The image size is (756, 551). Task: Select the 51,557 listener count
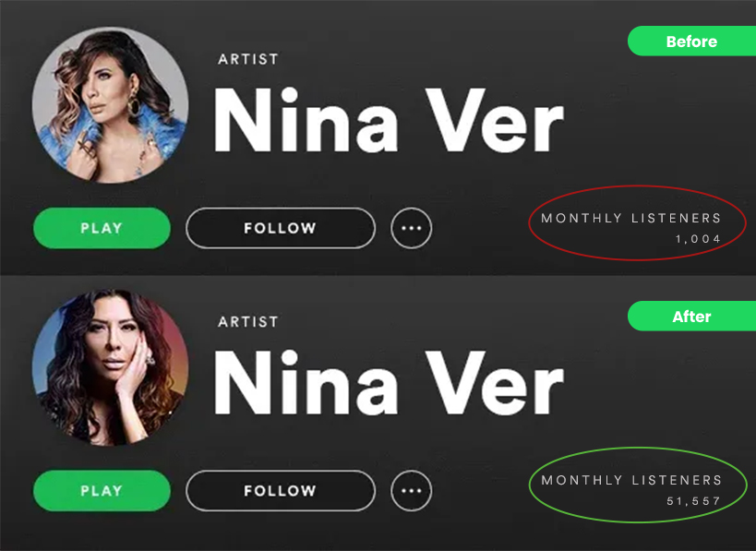tap(694, 501)
